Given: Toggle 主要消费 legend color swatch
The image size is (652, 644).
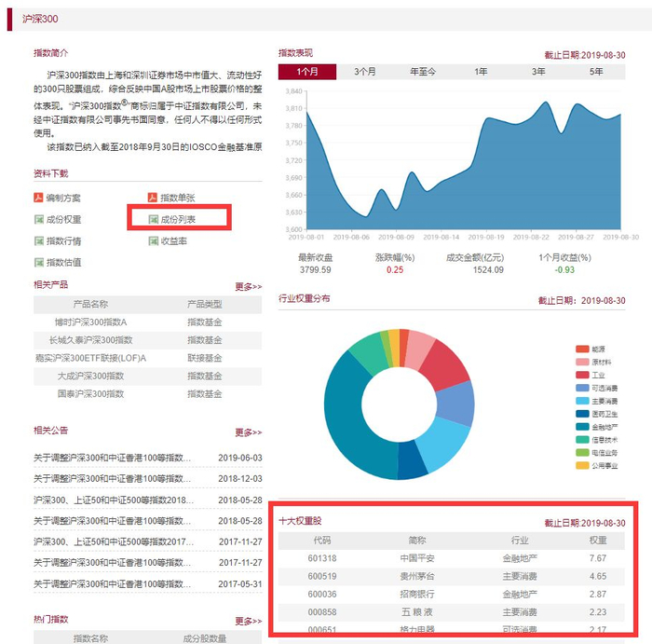Looking at the screenshot, I should point(582,401).
